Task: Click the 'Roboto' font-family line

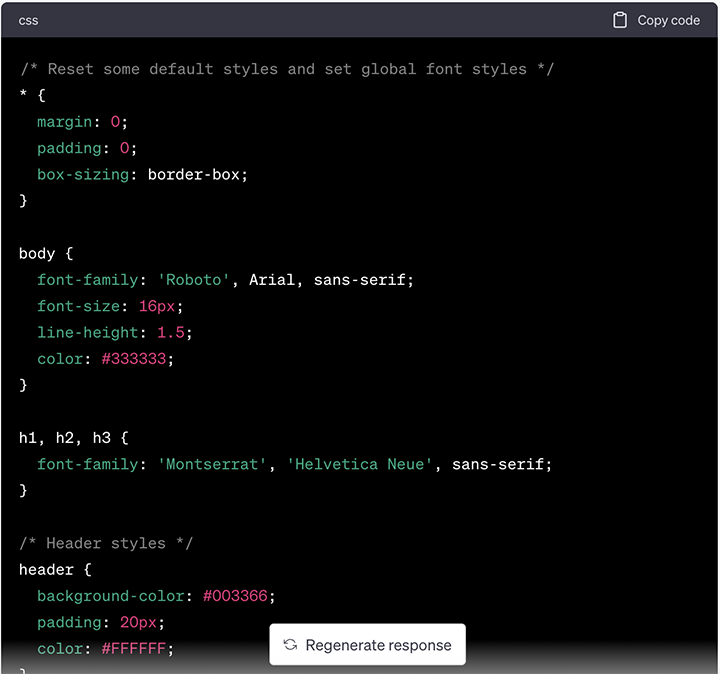Action: pos(225,280)
